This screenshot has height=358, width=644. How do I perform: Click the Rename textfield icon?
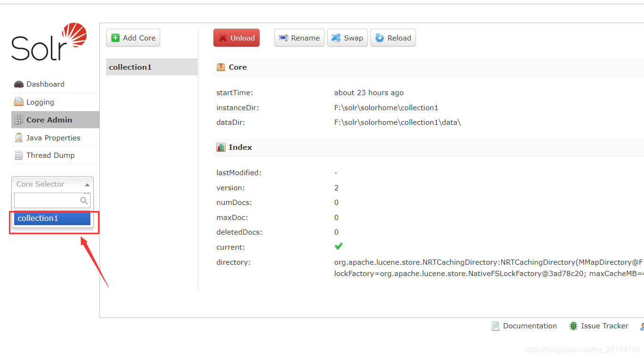284,38
